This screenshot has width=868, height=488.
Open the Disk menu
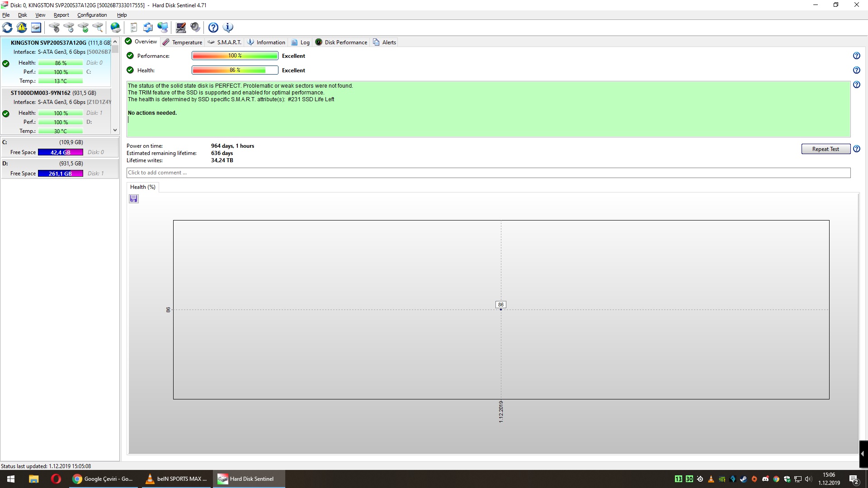point(23,15)
